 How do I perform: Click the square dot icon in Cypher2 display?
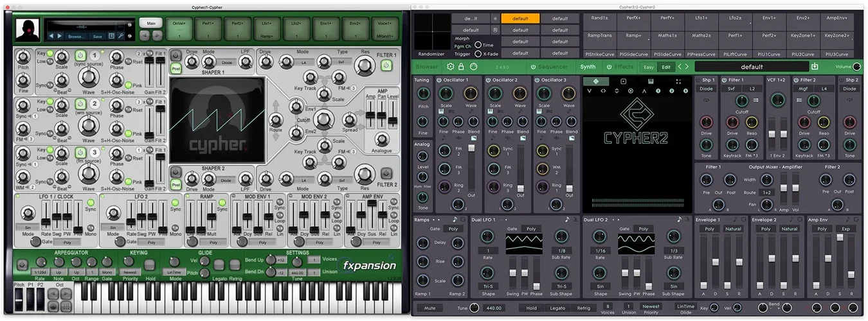coord(624,82)
